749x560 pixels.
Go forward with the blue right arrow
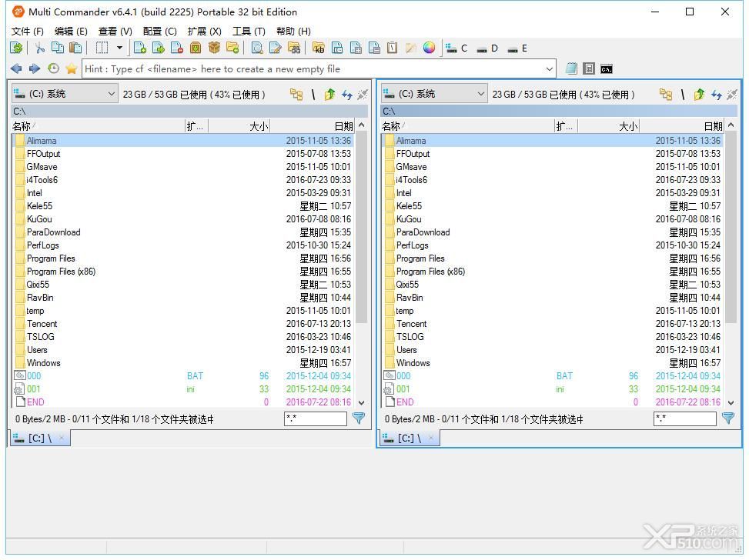click(x=35, y=68)
